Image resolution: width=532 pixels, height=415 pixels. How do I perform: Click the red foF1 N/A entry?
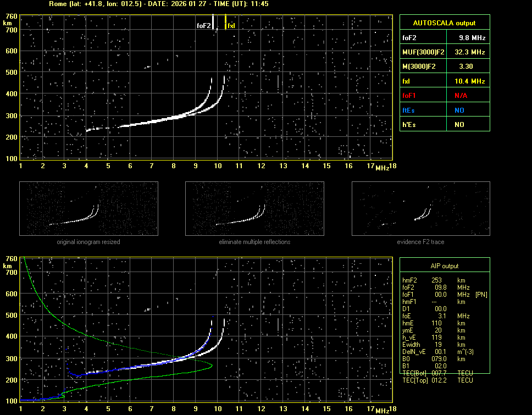[461, 96]
